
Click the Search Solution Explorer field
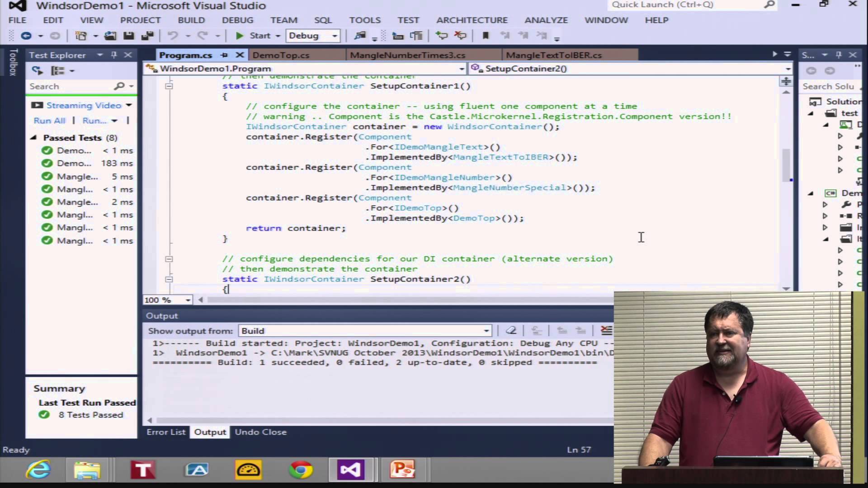(830, 86)
